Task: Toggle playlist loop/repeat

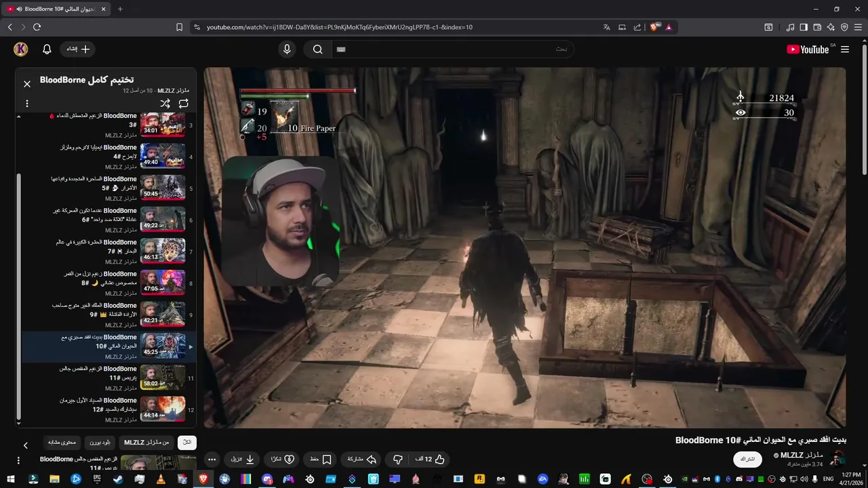Action: 183,104
